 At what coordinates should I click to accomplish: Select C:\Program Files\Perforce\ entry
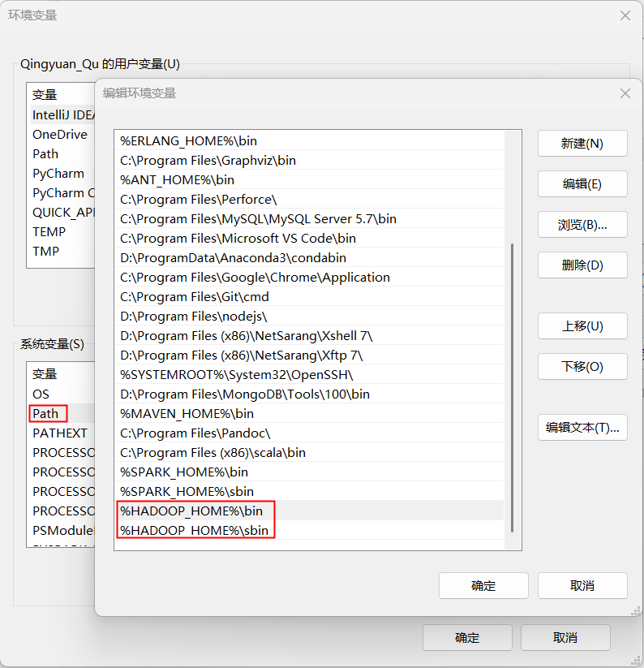coord(309,200)
